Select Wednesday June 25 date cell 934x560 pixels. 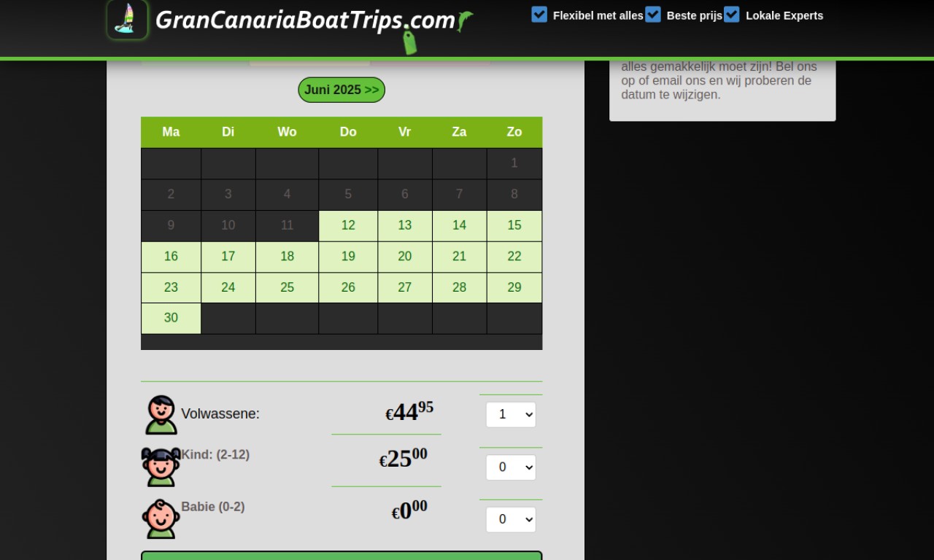tap(287, 287)
